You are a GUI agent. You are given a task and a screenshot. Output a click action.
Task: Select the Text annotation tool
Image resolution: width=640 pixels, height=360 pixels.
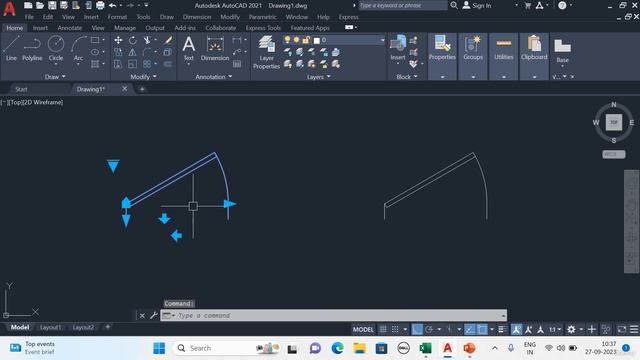click(x=189, y=48)
